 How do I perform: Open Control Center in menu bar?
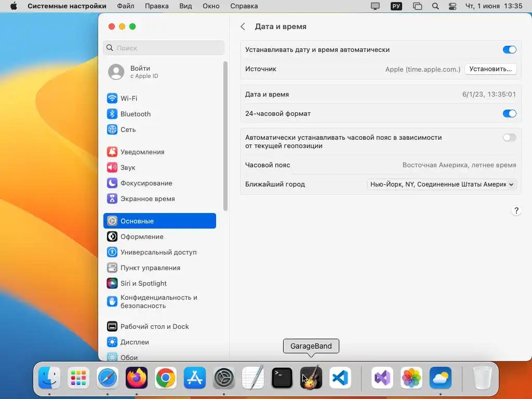coord(453,6)
